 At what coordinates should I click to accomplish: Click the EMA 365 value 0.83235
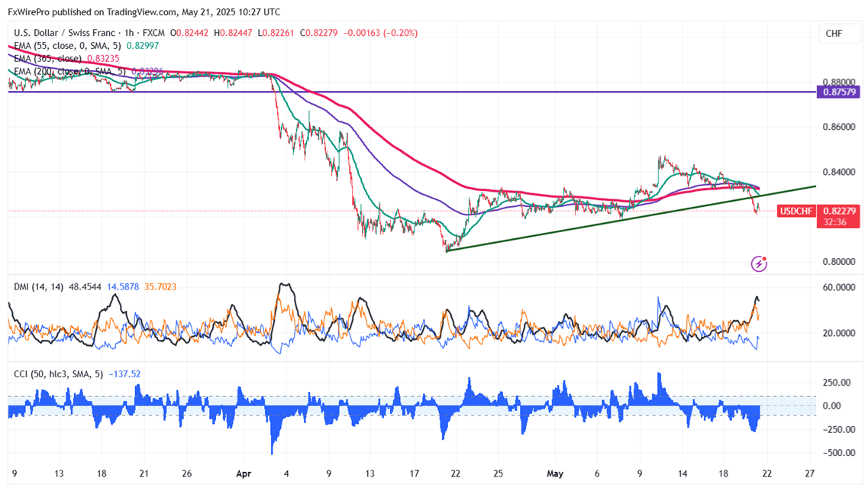click(x=103, y=59)
